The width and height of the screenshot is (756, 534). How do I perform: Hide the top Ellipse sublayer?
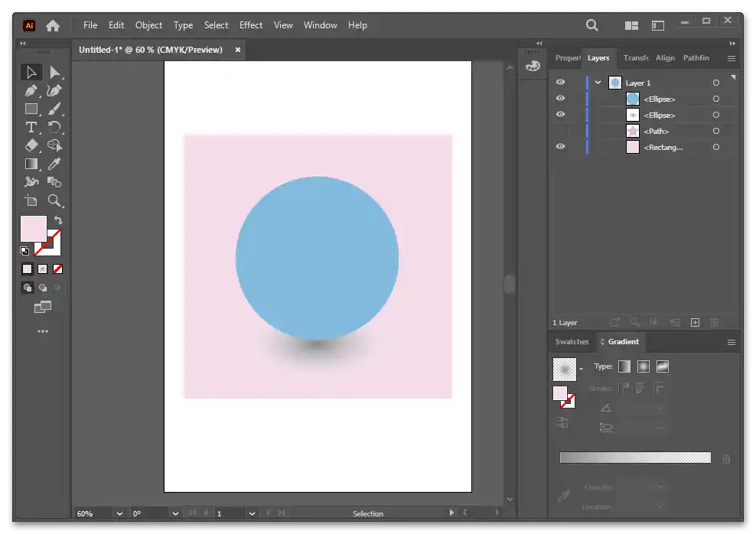560,99
